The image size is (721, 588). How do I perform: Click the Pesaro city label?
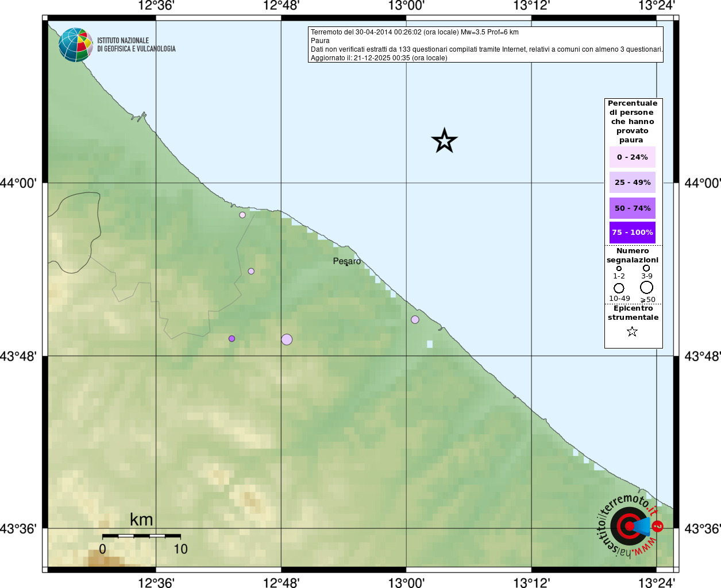pyautogui.click(x=347, y=261)
